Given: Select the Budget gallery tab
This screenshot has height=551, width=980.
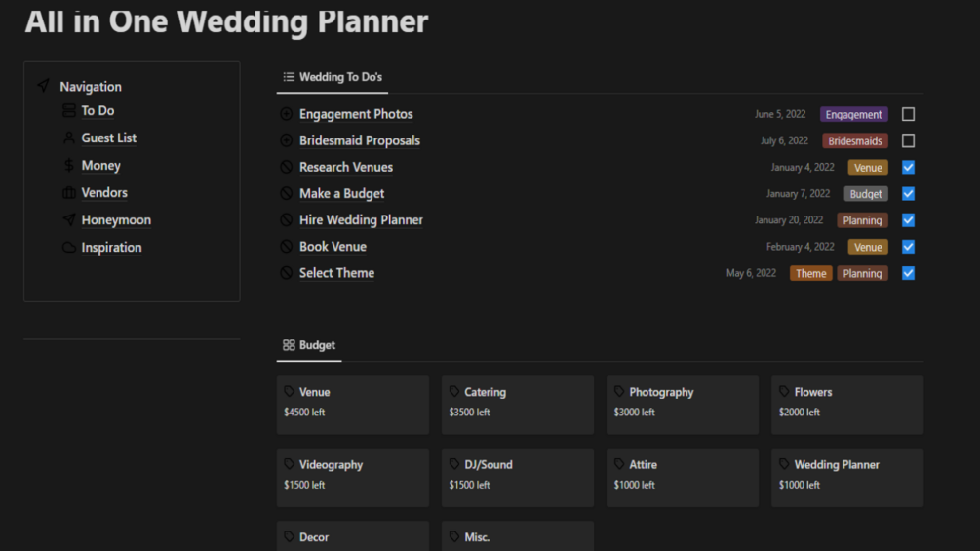Looking at the screenshot, I should pos(309,345).
